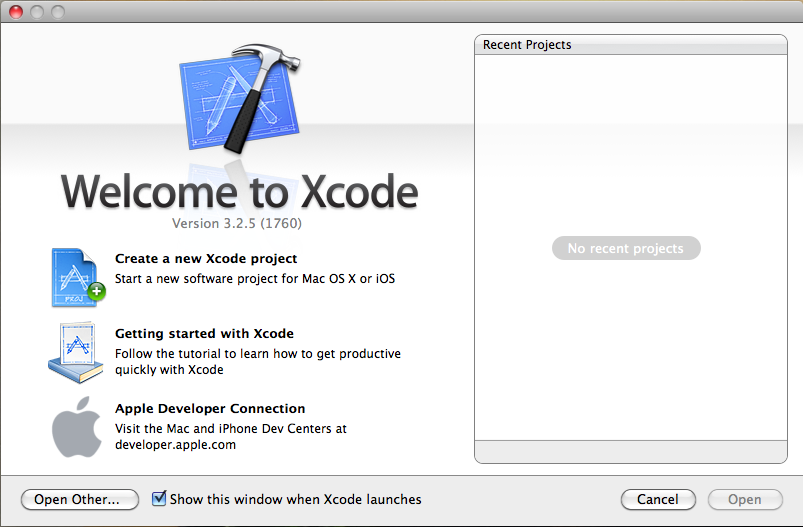Click 'Start a new software project' description
803x527 pixels.
tap(255, 279)
